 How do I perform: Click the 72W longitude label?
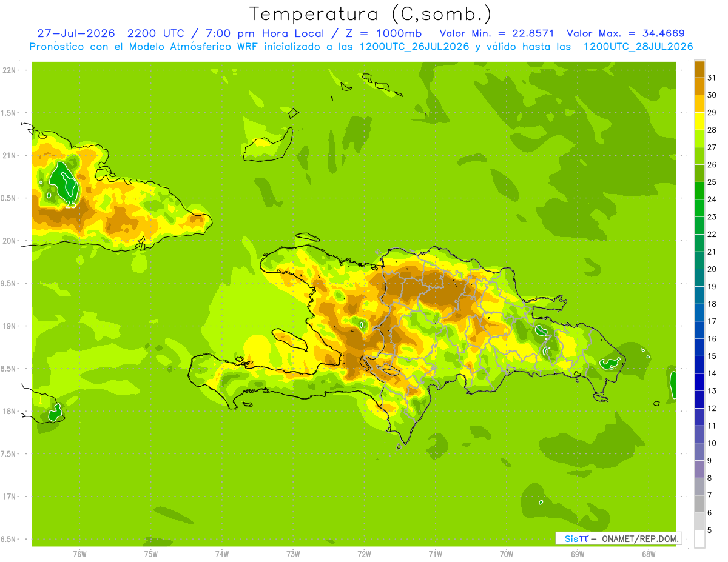pyautogui.click(x=364, y=554)
